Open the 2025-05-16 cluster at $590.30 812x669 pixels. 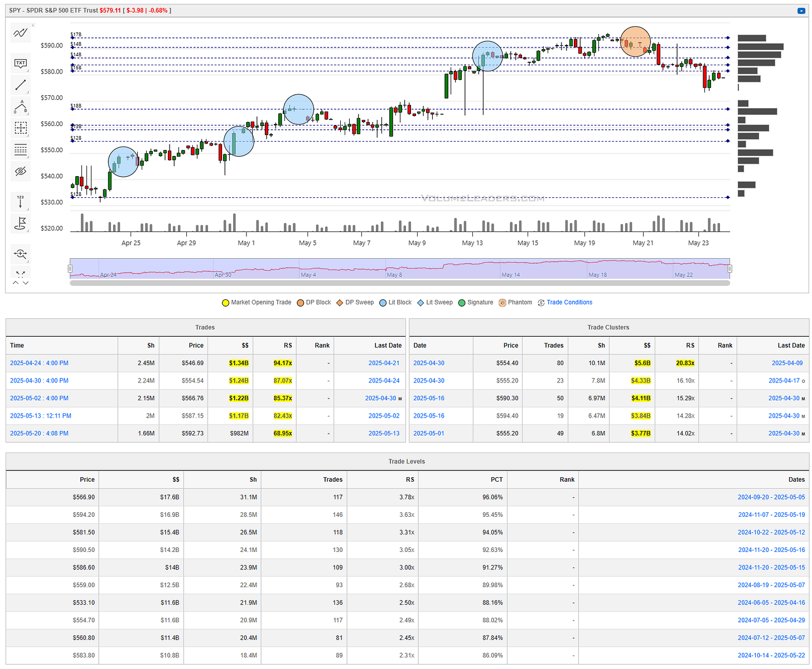pyautogui.click(x=429, y=399)
